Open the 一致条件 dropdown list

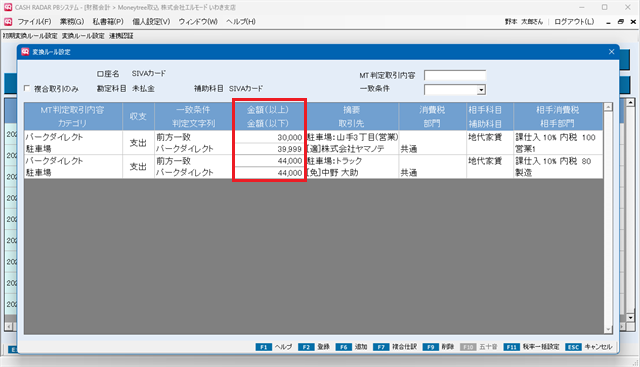tap(482, 90)
